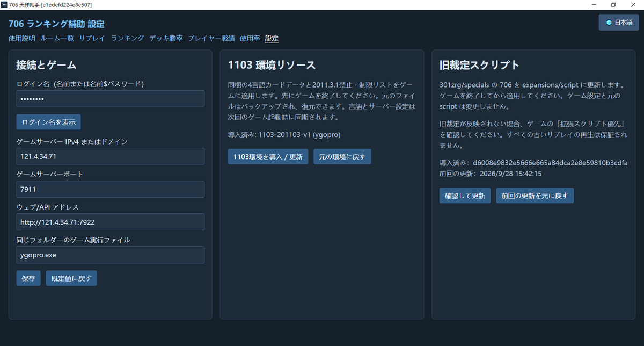Click the 706 ランキング補助 設定 title
Screen dimensions: 644x346
tap(56, 24)
